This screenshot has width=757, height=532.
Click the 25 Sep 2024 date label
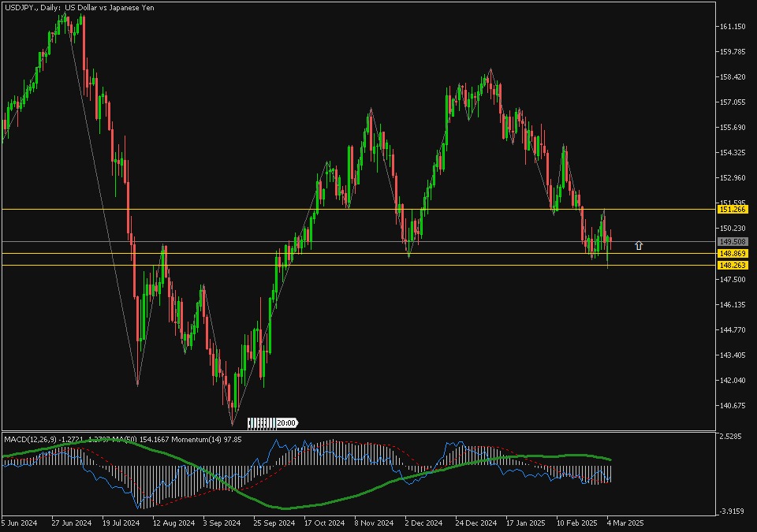274,523
